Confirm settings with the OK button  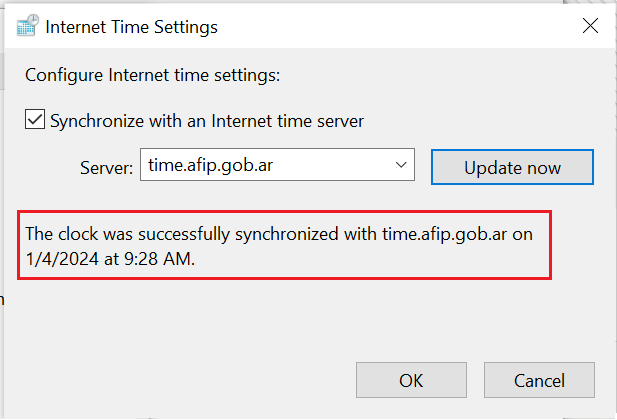pyautogui.click(x=411, y=380)
